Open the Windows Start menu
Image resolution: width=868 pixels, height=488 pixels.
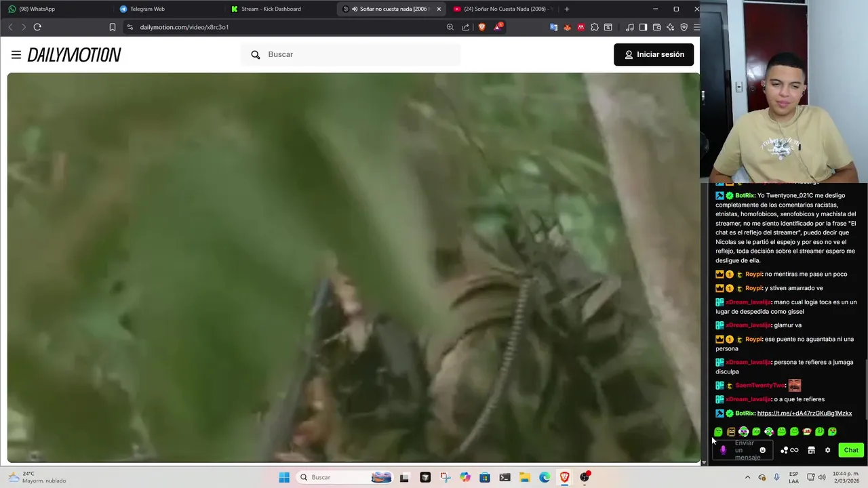[284, 477]
